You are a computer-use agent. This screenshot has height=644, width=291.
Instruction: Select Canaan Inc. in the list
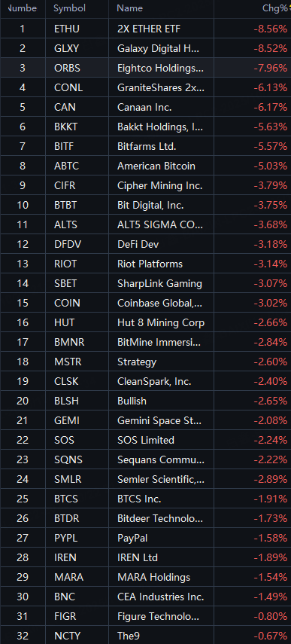pyautogui.click(x=144, y=107)
